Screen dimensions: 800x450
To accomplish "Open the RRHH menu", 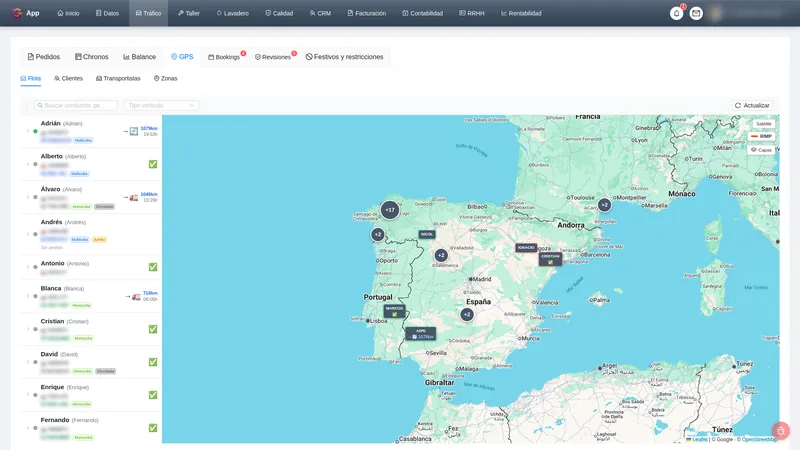I will [472, 13].
